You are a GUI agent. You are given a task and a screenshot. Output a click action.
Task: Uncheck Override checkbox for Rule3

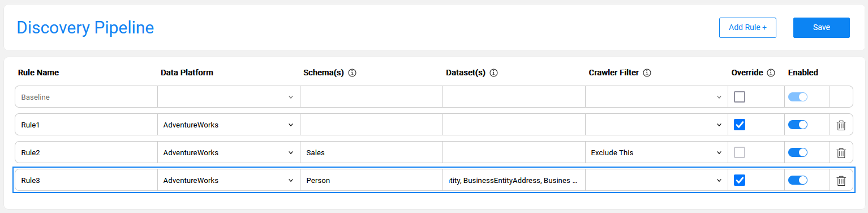tap(740, 180)
